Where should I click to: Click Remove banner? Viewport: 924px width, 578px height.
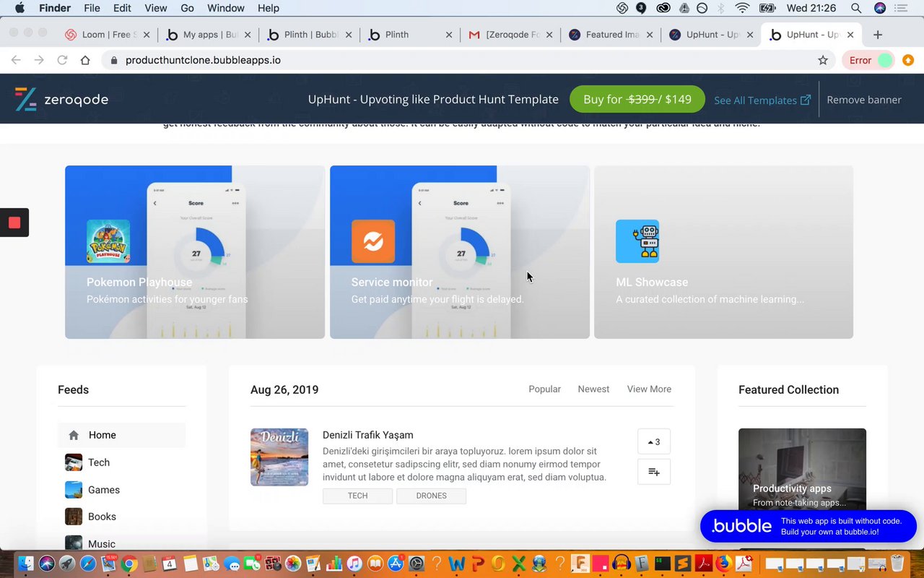pos(864,100)
